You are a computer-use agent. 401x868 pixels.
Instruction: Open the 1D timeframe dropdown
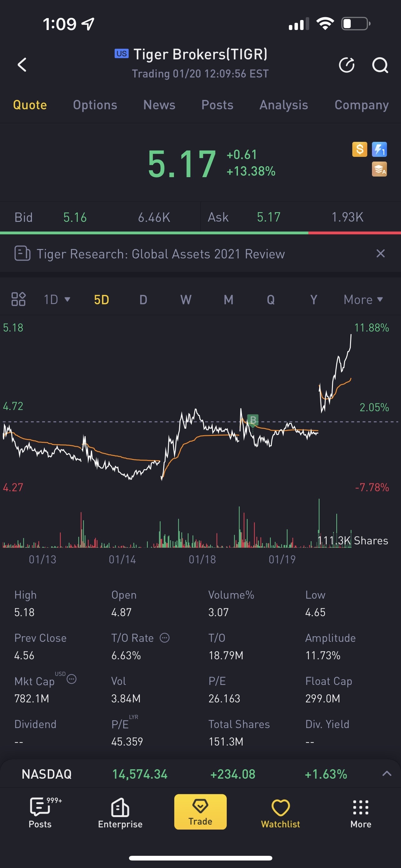point(57,300)
